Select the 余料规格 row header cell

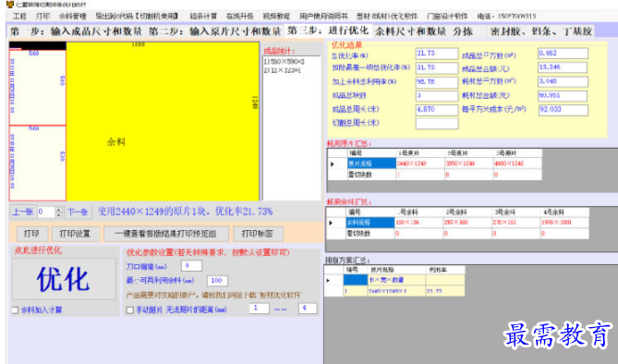tap(370, 223)
